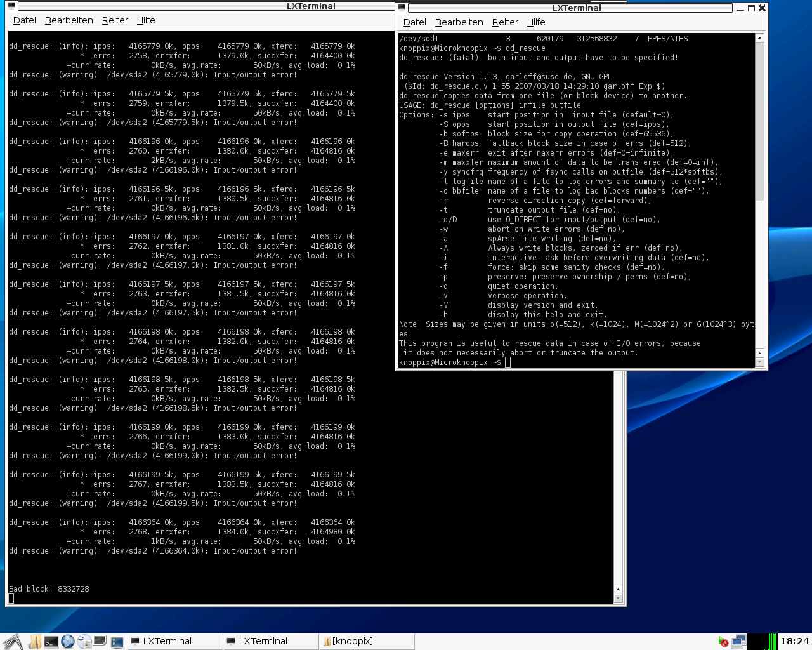Image resolution: width=812 pixels, height=650 pixels.
Task: Click the front terminal command prompt cursor
Action: [507, 362]
